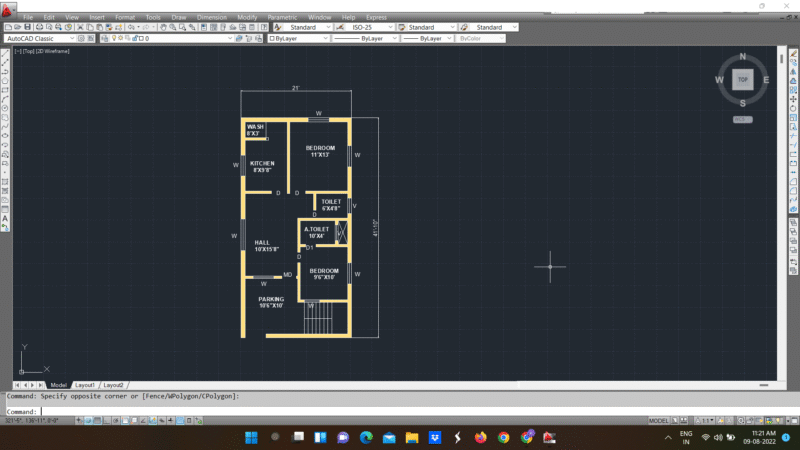Open the Properties palette icon
The height and width of the screenshot is (450, 800).
click(x=204, y=27)
